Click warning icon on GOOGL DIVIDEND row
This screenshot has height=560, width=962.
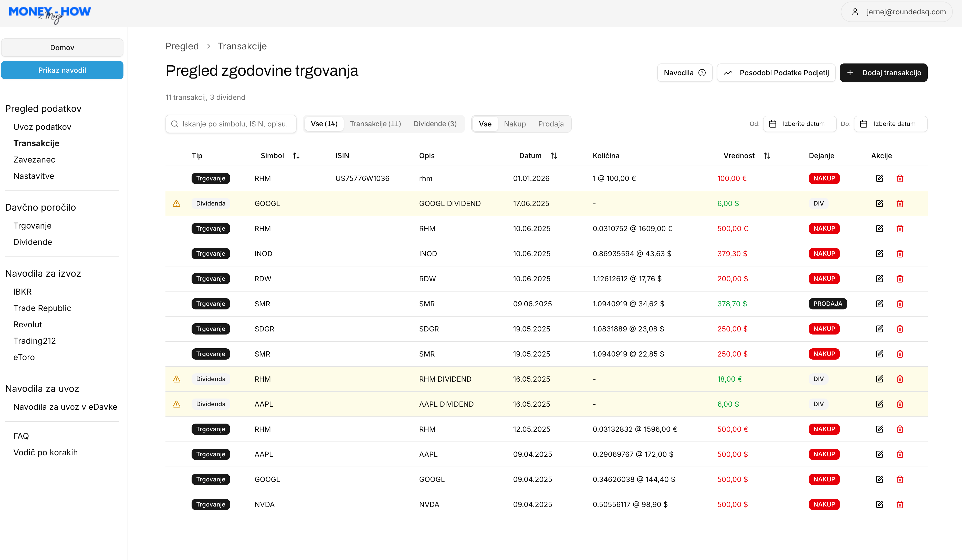pos(176,203)
